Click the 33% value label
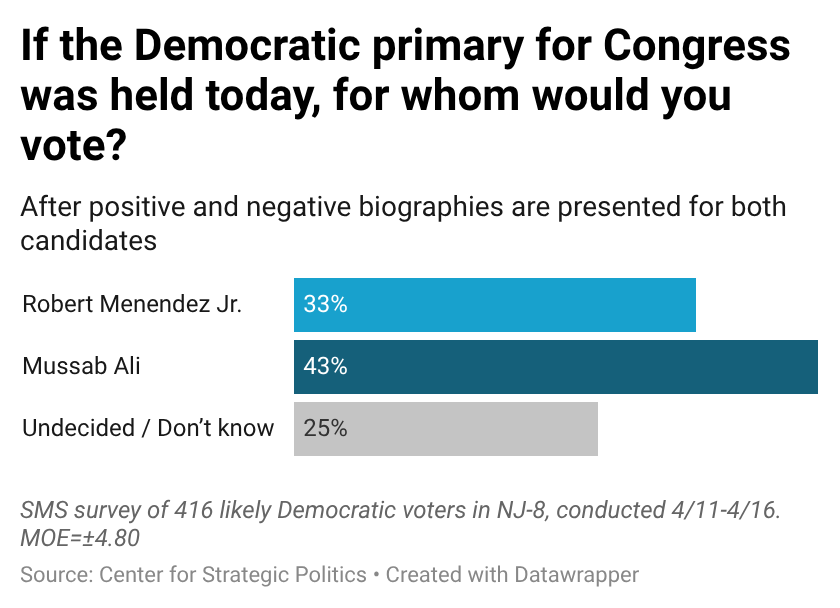This screenshot has width=840, height=608. [325, 305]
